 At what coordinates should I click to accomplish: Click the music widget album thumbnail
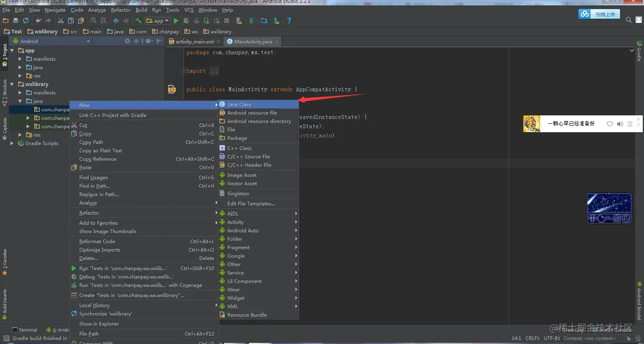click(531, 124)
